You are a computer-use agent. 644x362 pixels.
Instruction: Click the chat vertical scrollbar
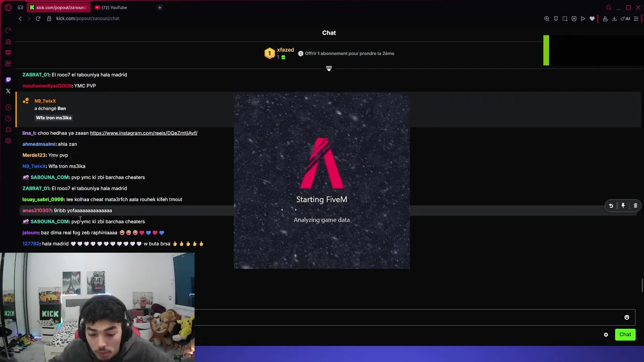[642, 285]
